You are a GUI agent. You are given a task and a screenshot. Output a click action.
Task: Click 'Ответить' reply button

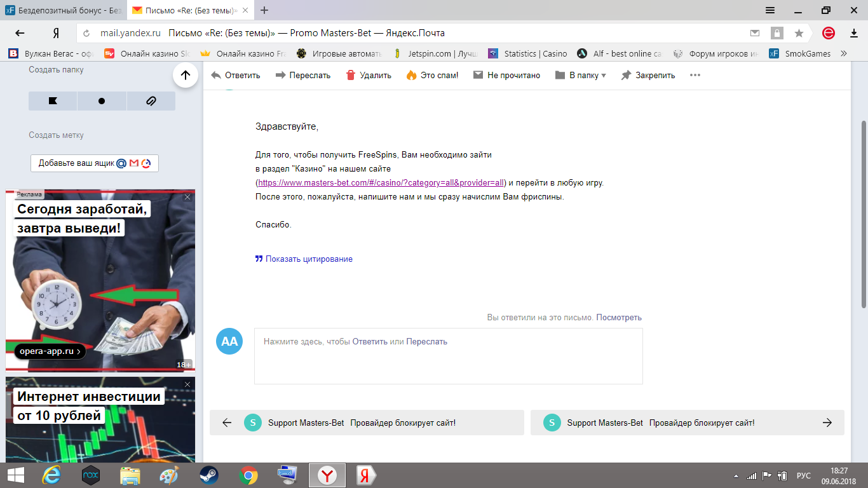click(x=236, y=75)
